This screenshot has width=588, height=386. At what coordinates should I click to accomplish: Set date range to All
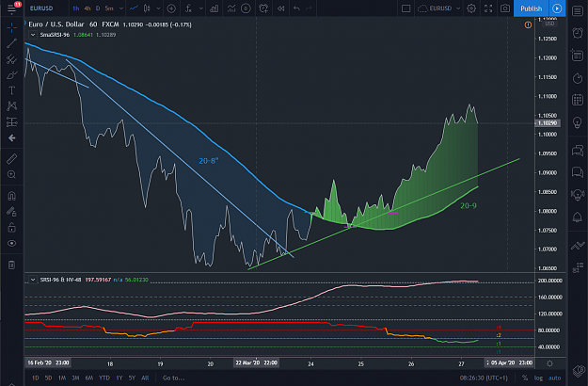145,378
